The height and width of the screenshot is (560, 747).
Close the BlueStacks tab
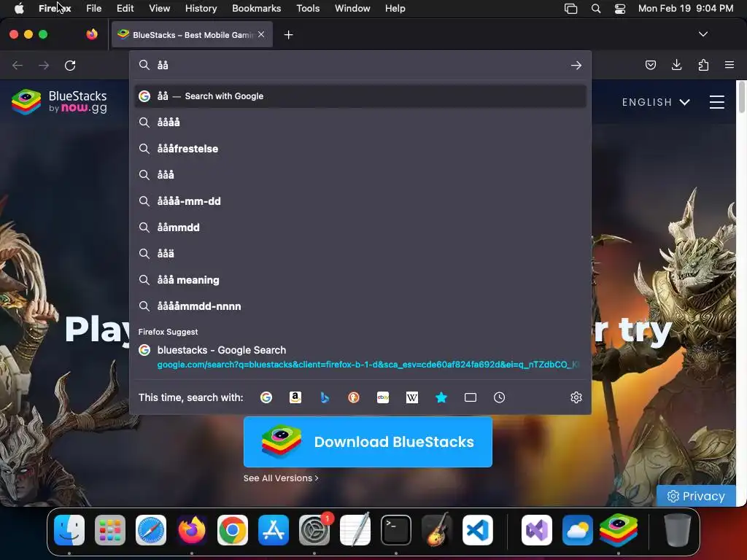click(261, 34)
